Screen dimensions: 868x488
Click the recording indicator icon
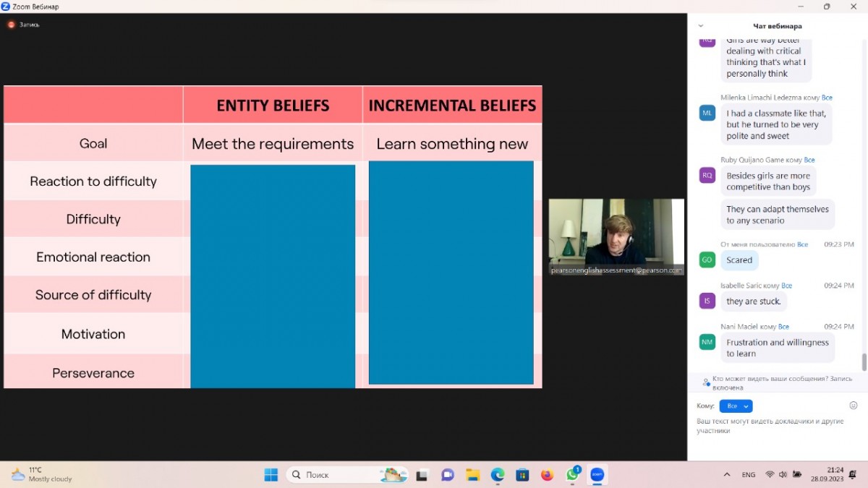pos(11,25)
